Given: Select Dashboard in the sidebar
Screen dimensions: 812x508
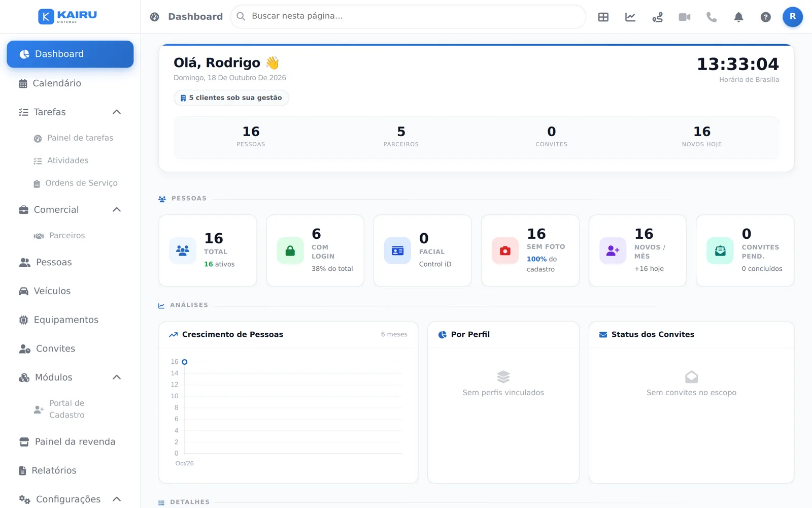Looking at the screenshot, I should [x=70, y=54].
